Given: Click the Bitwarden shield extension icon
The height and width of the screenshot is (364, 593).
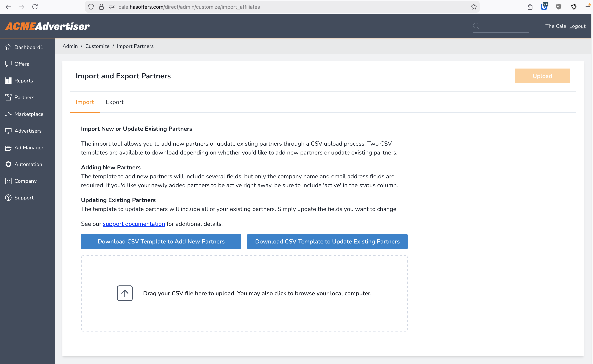Looking at the screenshot, I should point(544,6).
